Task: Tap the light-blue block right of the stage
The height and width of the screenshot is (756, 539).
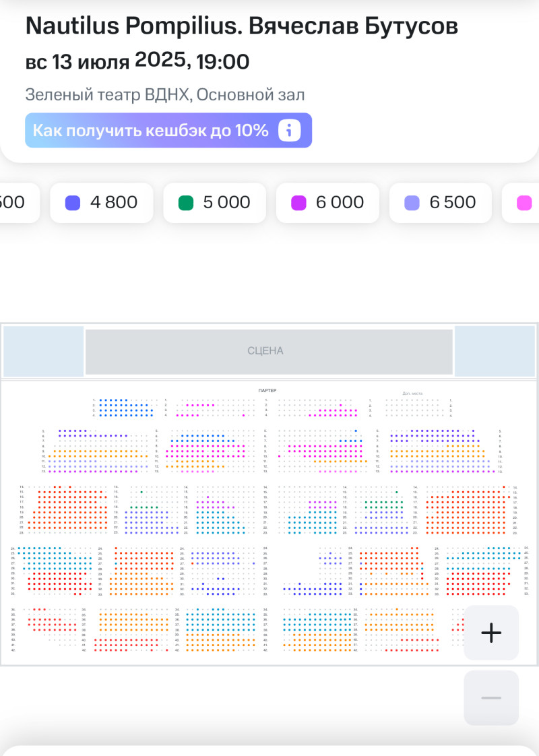Action: (x=495, y=351)
